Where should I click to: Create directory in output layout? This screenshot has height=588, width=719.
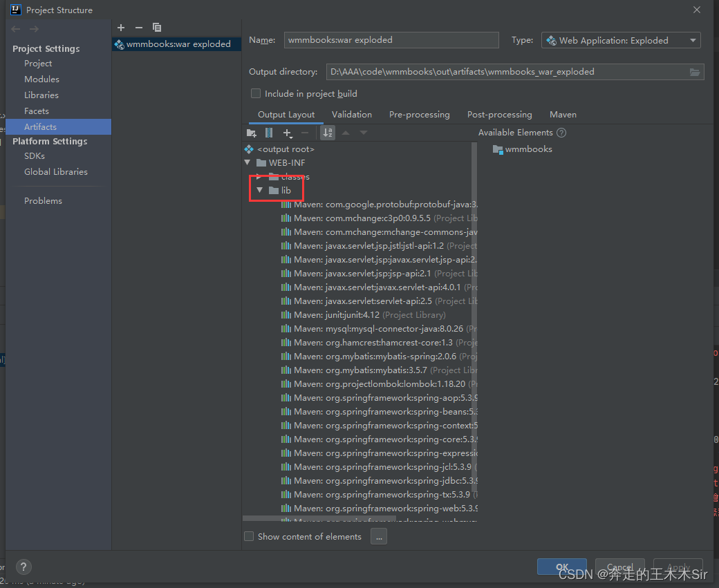coord(251,133)
